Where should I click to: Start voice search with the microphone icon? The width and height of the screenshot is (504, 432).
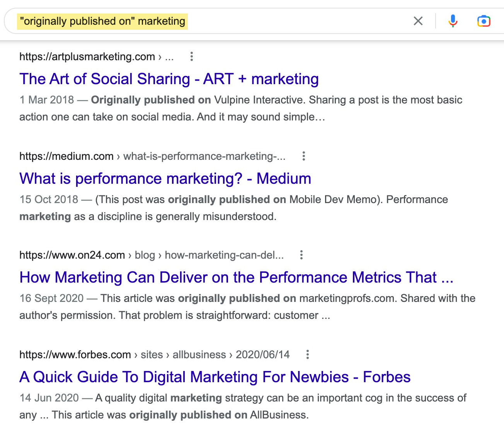pos(453,21)
